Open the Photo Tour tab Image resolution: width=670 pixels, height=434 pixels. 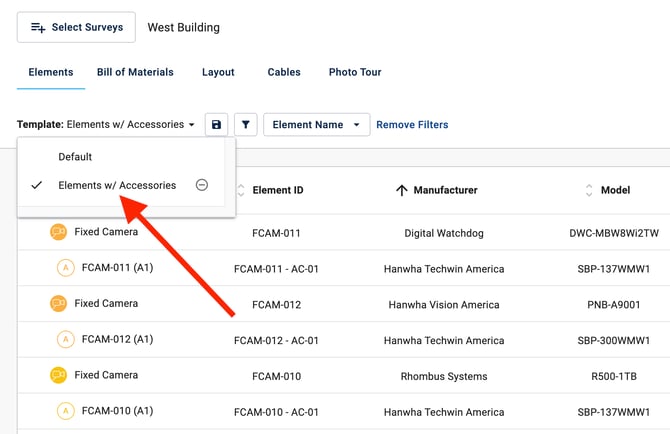(x=355, y=72)
